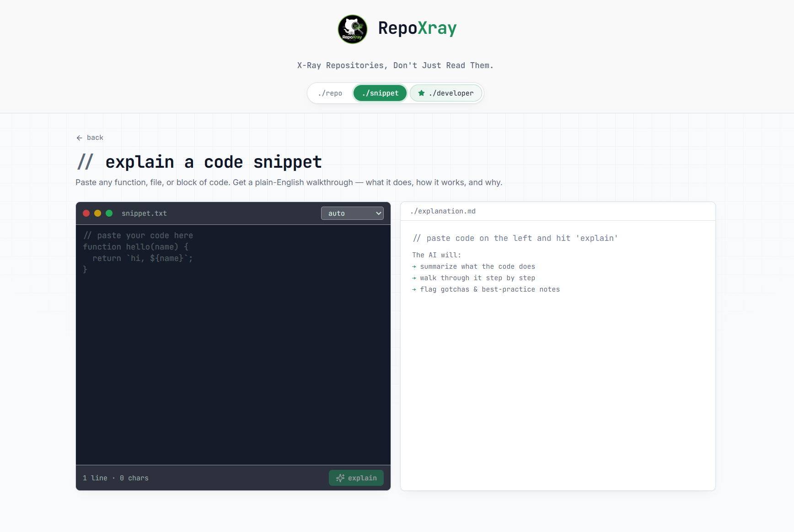This screenshot has width=794, height=532.
Task: Click 'The AI will:' text
Action: click(437, 255)
